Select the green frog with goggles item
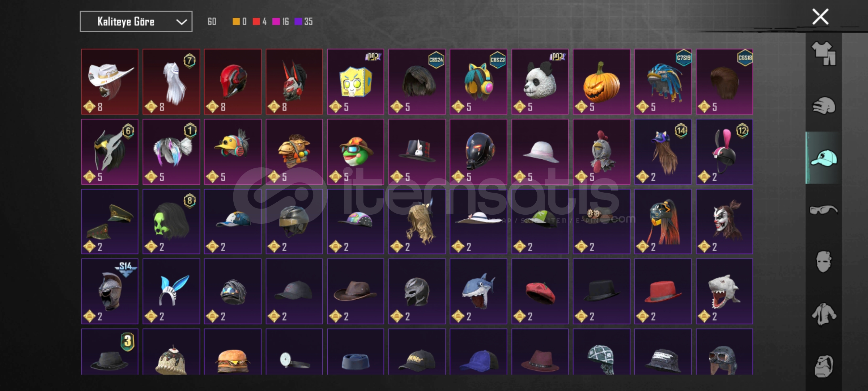 click(x=356, y=152)
